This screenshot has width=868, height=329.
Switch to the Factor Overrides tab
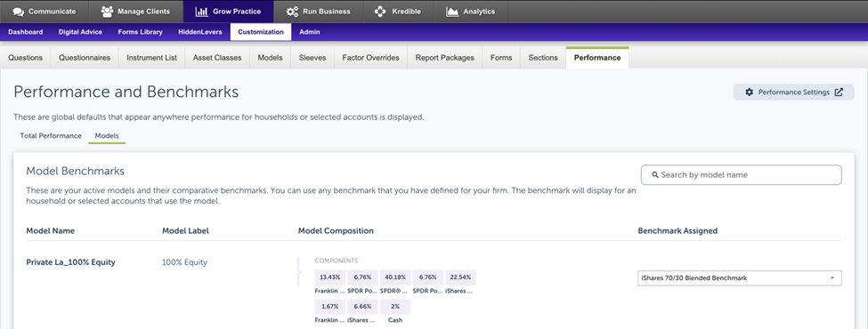pyautogui.click(x=371, y=58)
